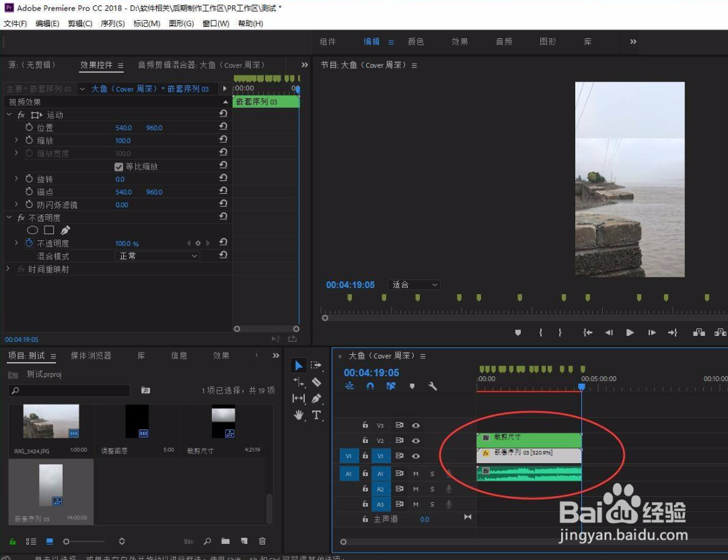Solo the A2 audio track

point(432,489)
